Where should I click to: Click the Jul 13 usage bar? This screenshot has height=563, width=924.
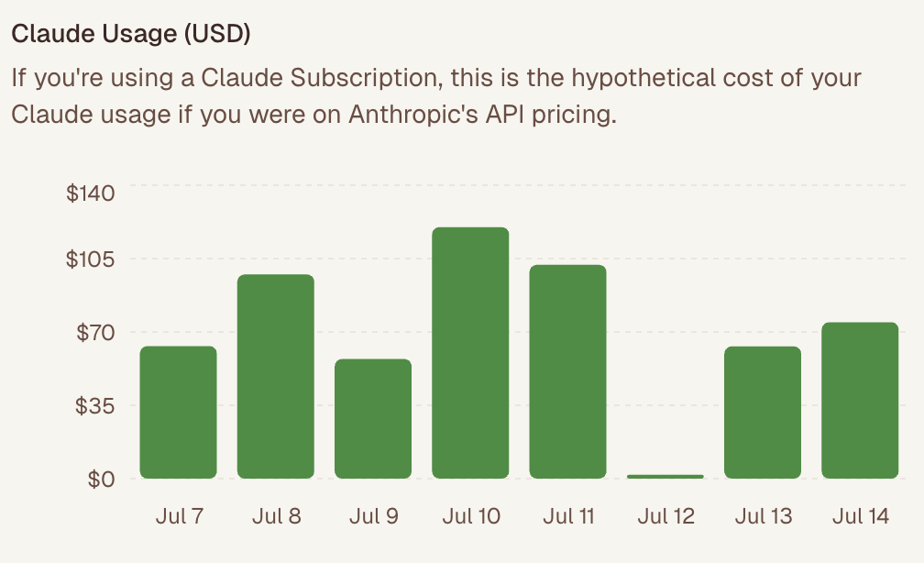(x=763, y=412)
